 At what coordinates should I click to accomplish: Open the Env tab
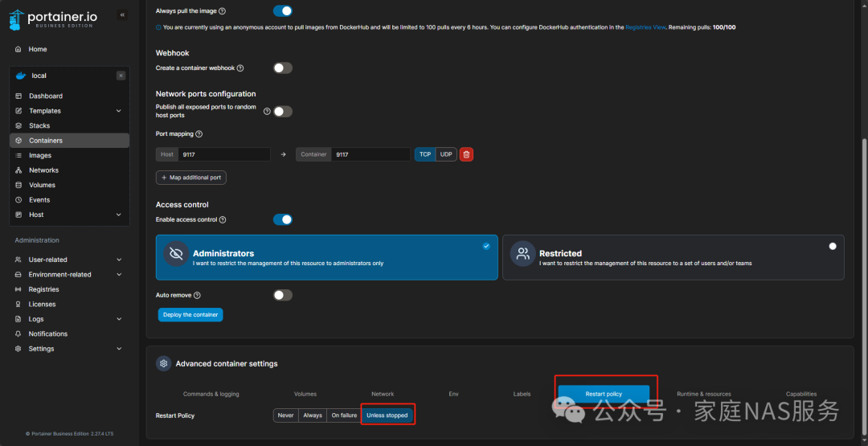[454, 394]
